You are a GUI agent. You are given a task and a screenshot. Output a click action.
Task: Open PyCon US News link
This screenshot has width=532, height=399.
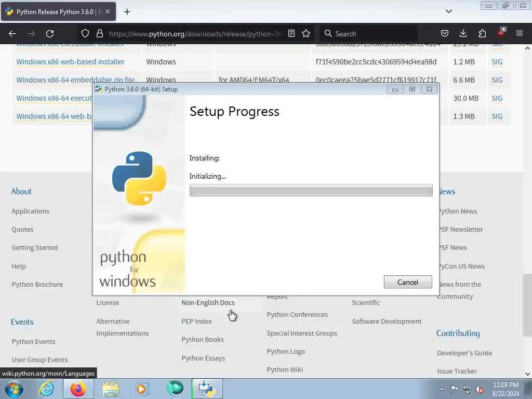[x=461, y=266]
